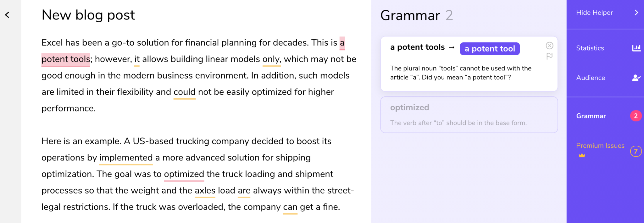This screenshot has width=644, height=223.
Task: Click the Audience person icon
Action: pos(636,78)
